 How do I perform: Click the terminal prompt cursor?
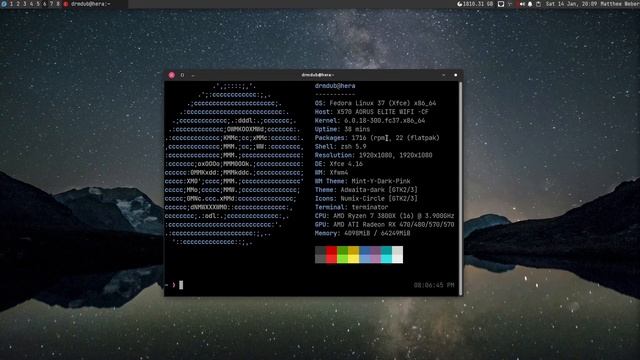pyautogui.click(x=181, y=285)
